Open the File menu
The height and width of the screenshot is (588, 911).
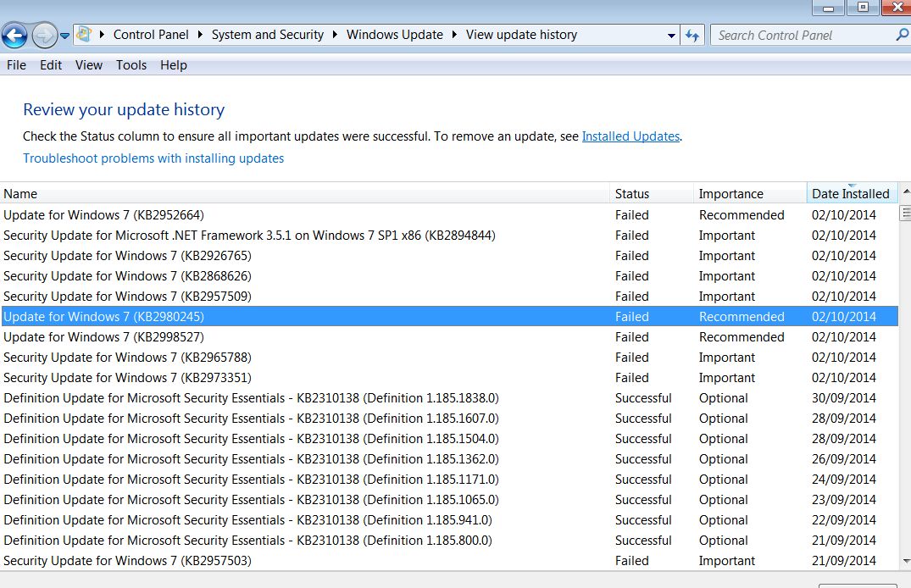click(16, 65)
